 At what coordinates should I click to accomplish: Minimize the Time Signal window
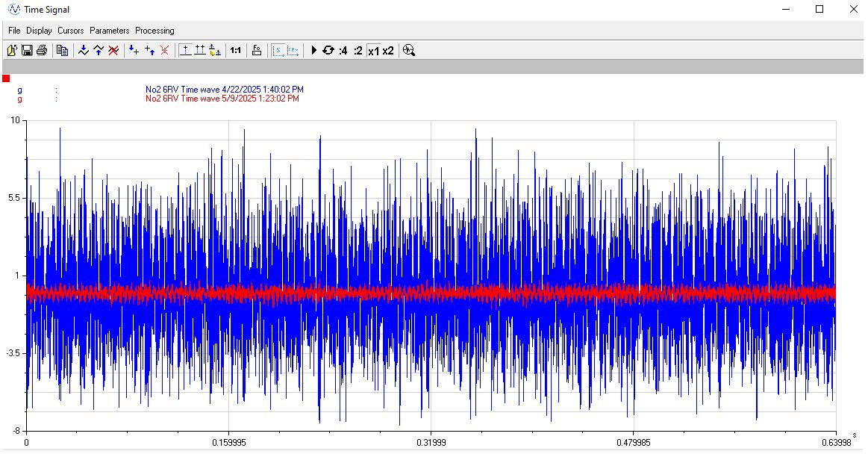coord(786,9)
